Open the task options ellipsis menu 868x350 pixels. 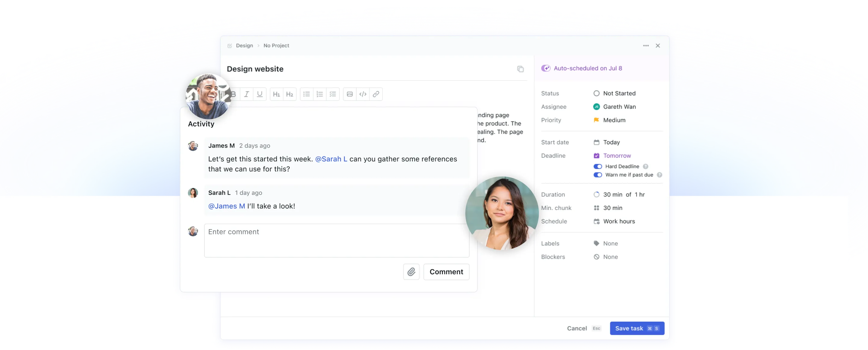point(646,45)
